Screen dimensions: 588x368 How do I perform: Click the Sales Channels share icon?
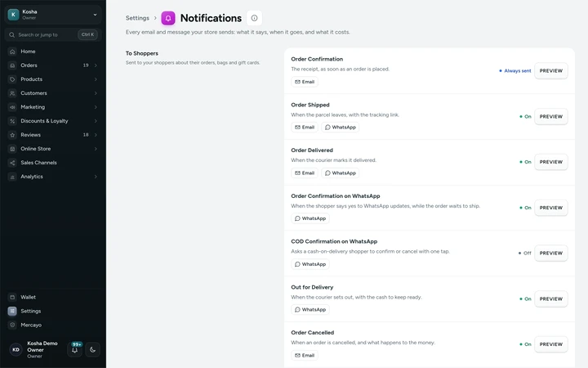pos(12,163)
